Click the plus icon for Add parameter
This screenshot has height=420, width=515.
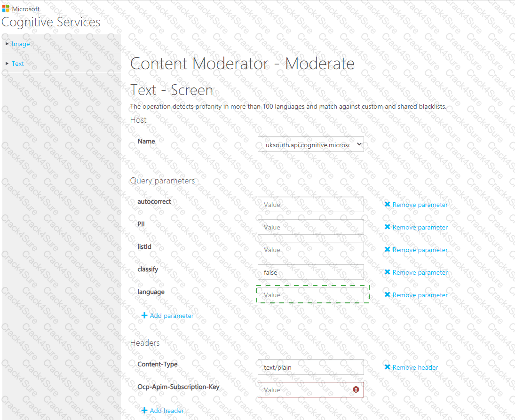pos(144,316)
